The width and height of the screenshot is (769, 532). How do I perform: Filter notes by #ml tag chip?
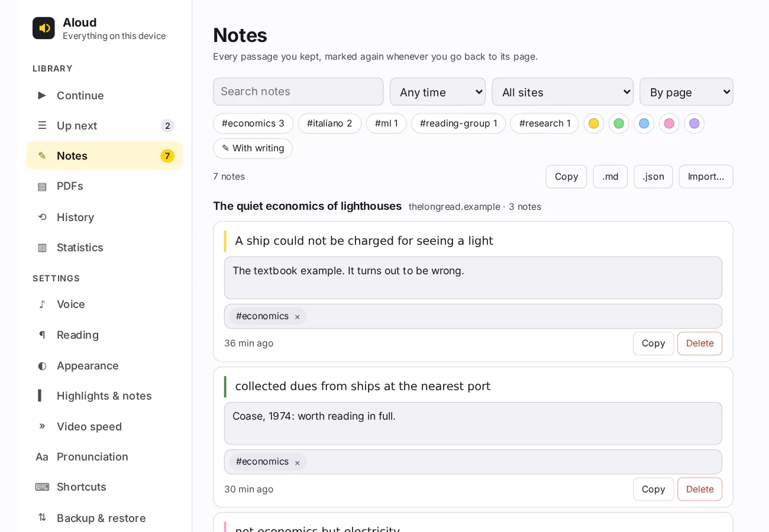(x=386, y=123)
